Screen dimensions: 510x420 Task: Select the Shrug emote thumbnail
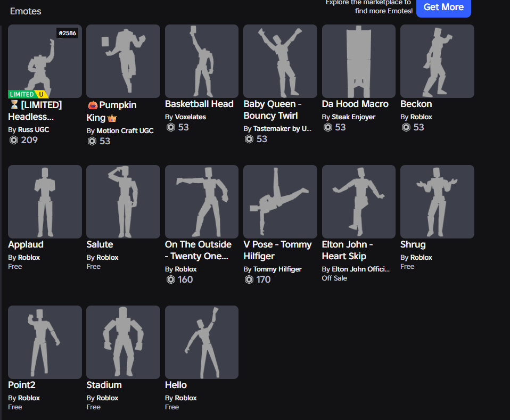point(437,202)
